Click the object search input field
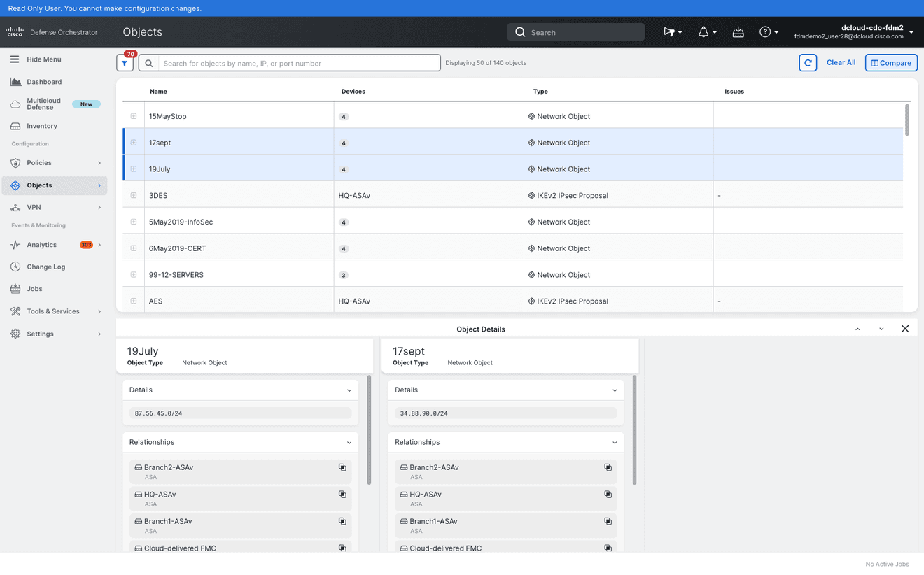This screenshot has height=575, width=924. pyautogui.click(x=300, y=63)
